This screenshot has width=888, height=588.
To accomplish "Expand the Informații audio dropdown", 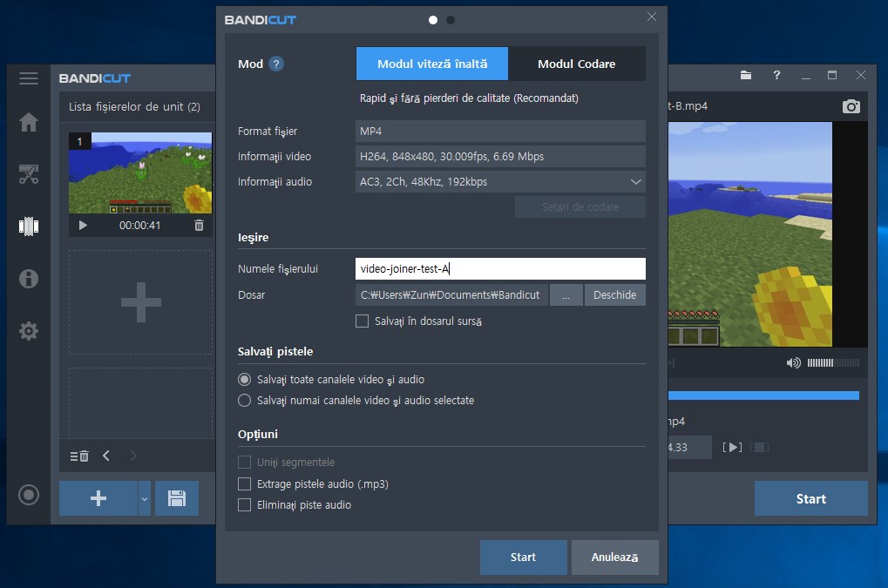I will (x=635, y=182).
